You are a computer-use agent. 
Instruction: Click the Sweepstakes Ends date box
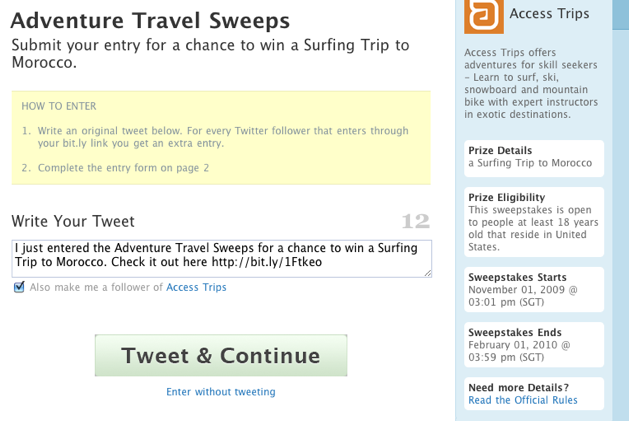coord(534,344)
